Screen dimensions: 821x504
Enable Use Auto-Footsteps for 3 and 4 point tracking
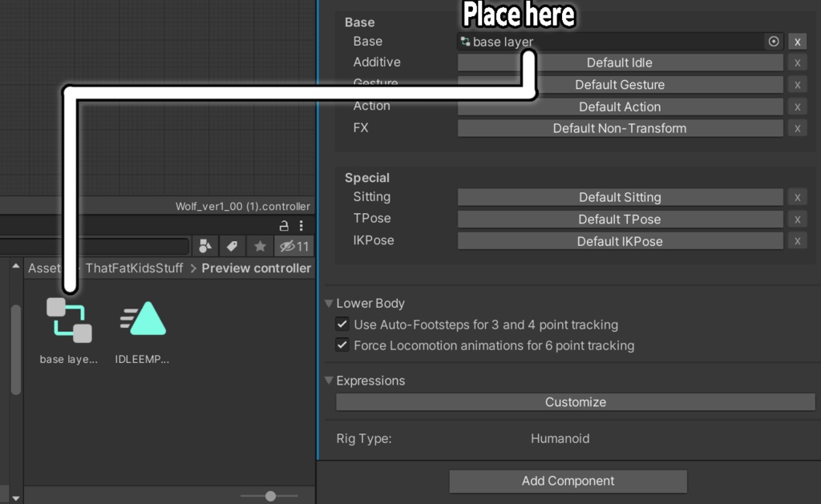(x=342, y=325)
